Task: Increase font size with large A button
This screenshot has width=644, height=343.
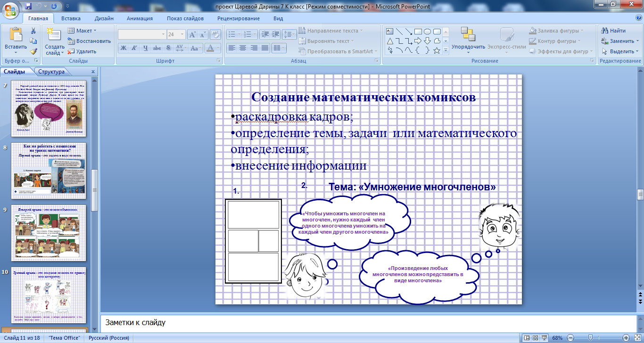Action: tap(192, 34)
